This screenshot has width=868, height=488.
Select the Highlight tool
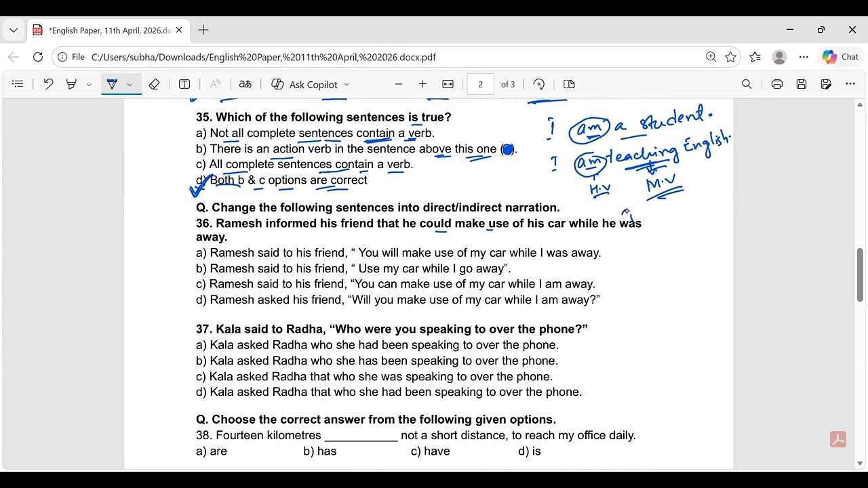(71, 84)
